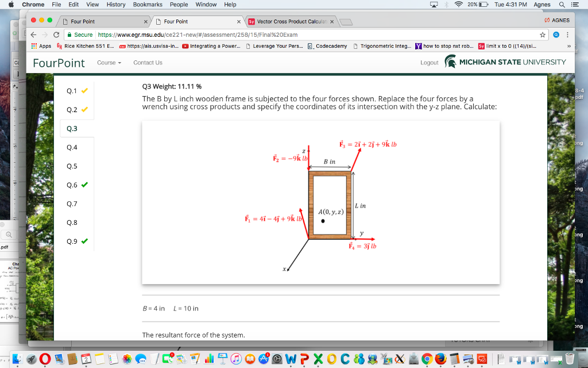The image size is (588, 368).
Task: Click the battery status in menu bar
Action: (478, 5)
